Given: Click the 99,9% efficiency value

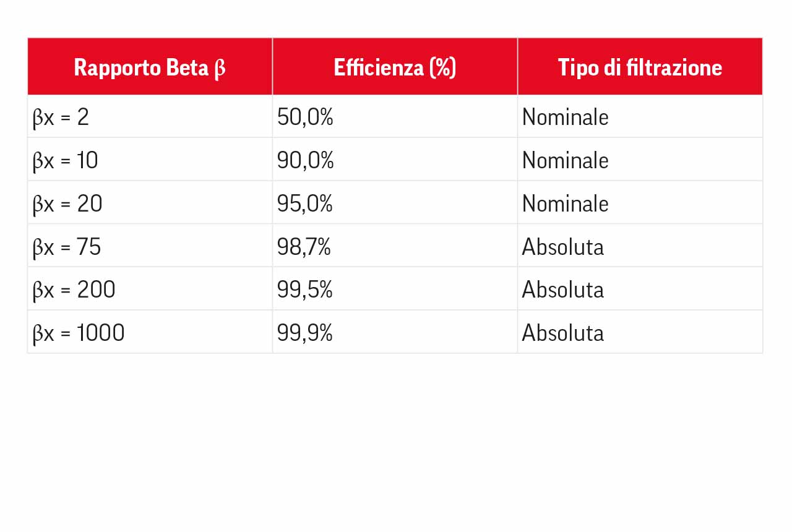Looking at the screenshot, I should (x=305, y=333).
